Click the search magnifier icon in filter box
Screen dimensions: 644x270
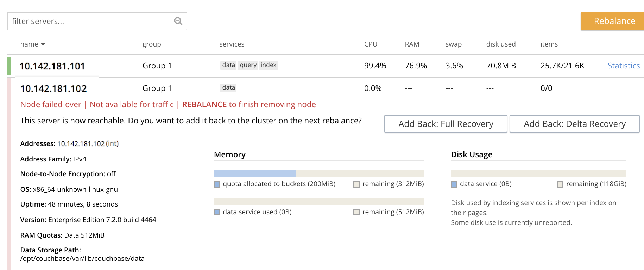178,21
